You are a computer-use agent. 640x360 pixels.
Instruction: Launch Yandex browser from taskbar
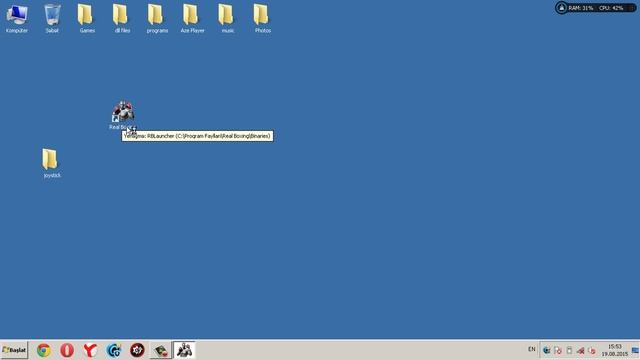[x=90, y=350]
